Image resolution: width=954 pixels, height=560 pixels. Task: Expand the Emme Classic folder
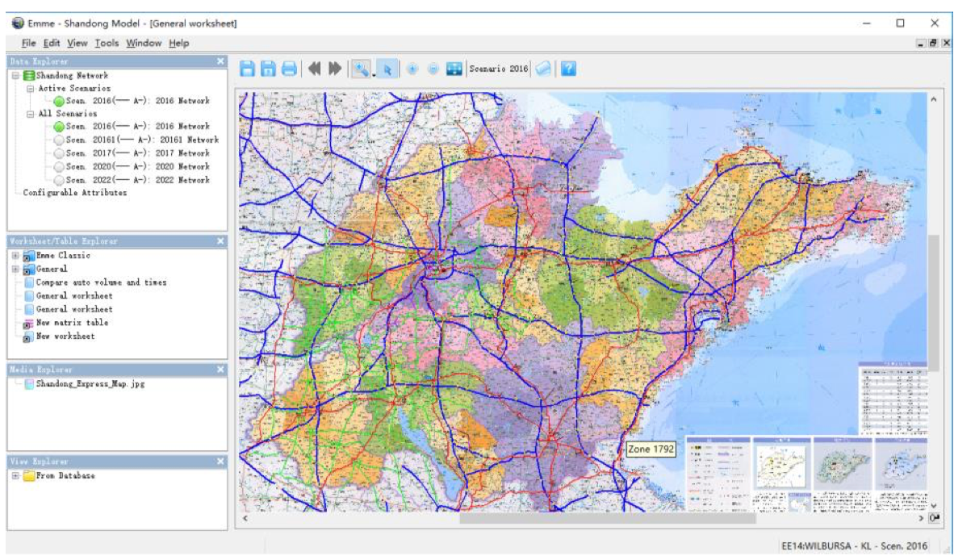pos(16,256)
